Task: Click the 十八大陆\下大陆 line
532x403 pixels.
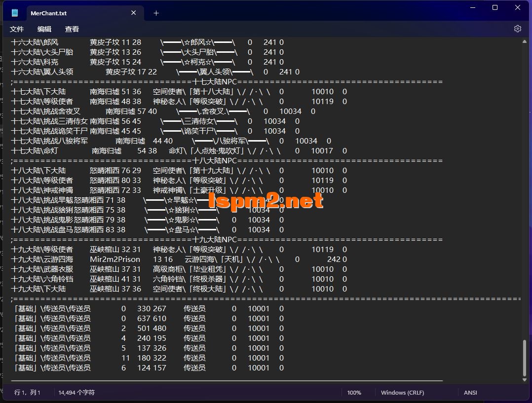Action: click(x=179, y=171)
